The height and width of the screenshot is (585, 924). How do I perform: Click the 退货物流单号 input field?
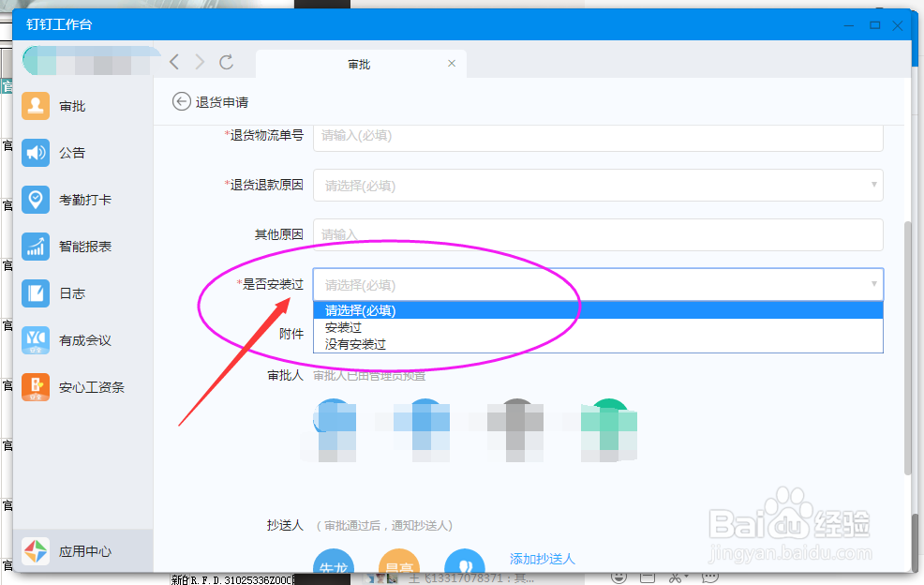pos(600,138)
